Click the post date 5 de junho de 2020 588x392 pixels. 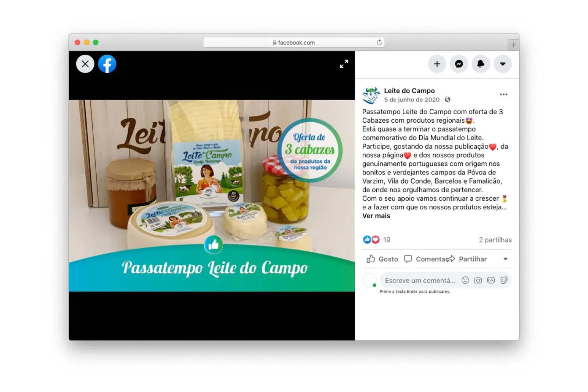point(412,100)
